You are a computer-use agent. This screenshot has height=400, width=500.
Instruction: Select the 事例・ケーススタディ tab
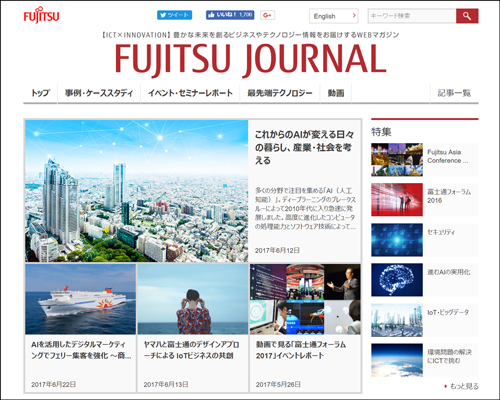[99, 93]
